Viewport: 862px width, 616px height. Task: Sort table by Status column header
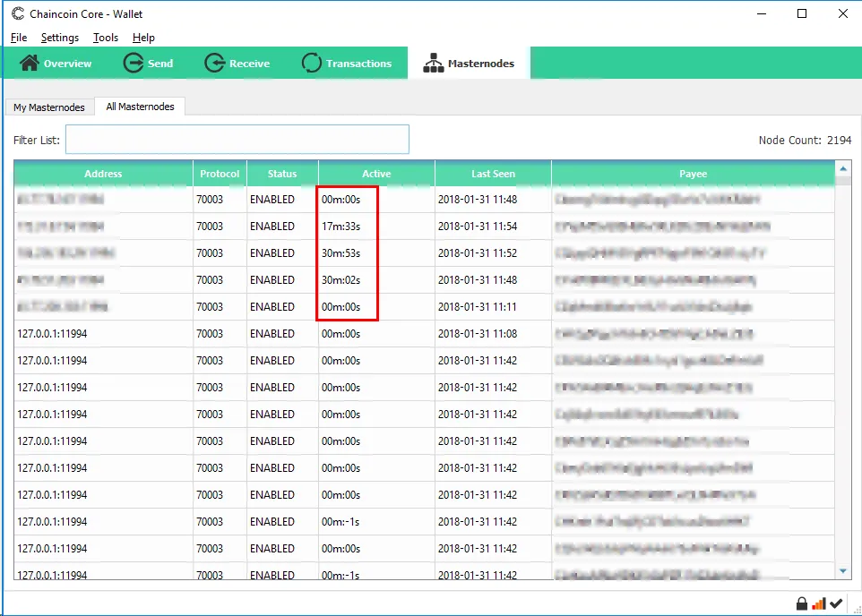(282, 174)
